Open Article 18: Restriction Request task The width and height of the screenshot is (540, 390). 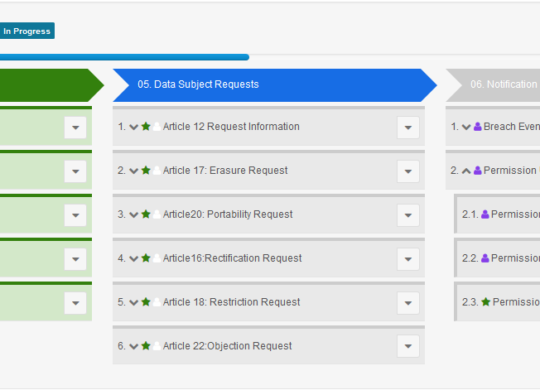point(231,302)
